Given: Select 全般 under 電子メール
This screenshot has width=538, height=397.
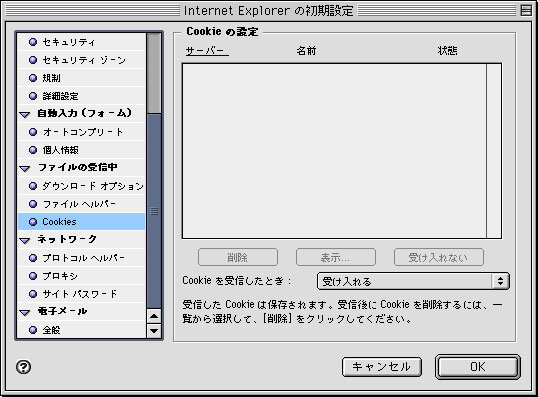Looking at the screenshot, I should point(82,330).
